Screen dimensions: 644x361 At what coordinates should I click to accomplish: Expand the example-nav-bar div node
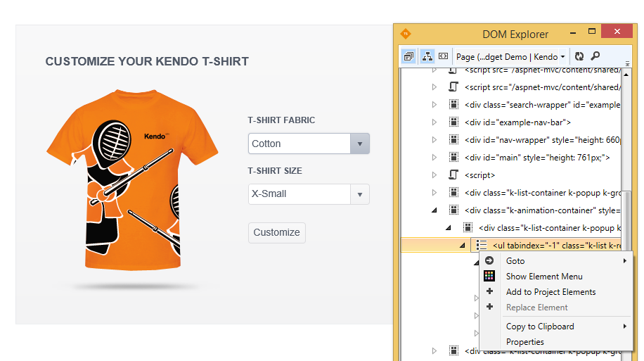(434, 122)
